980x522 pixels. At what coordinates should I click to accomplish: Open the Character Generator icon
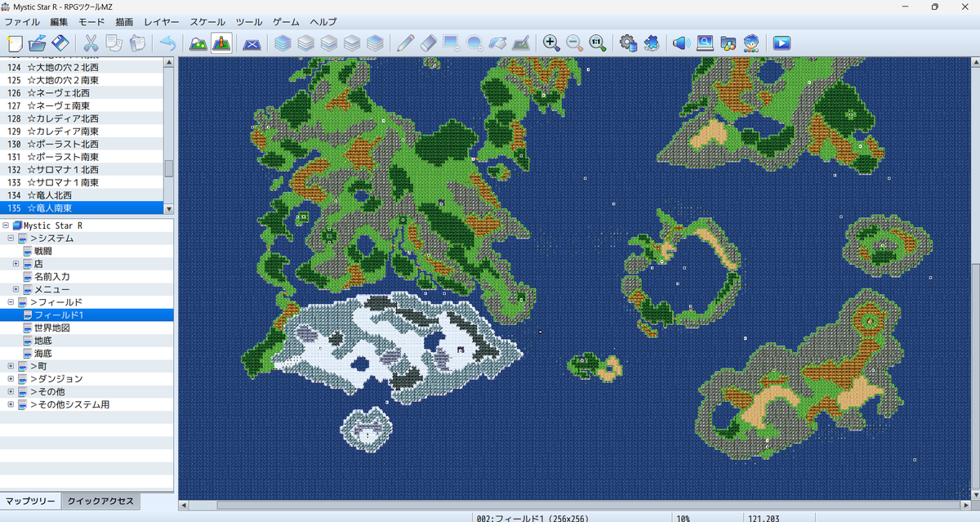pyautogui.click(x=751, y=42)
